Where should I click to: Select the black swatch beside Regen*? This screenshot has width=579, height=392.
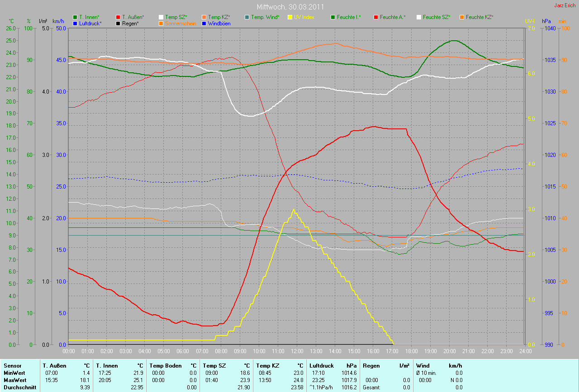(118, 23)
